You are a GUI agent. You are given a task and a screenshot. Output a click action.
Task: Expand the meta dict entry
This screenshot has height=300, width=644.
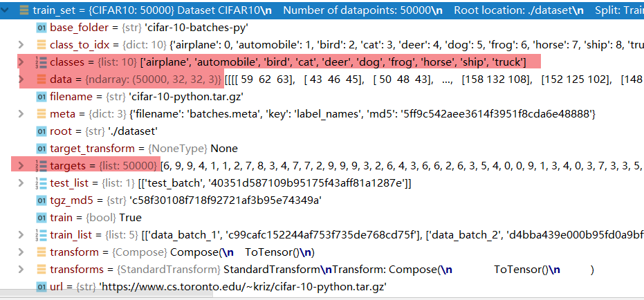coord(21,113)
